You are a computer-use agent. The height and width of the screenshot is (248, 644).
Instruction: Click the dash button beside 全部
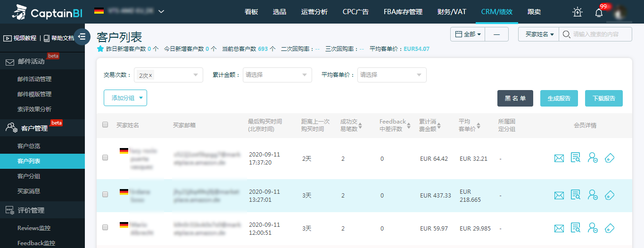pos(497,34)
